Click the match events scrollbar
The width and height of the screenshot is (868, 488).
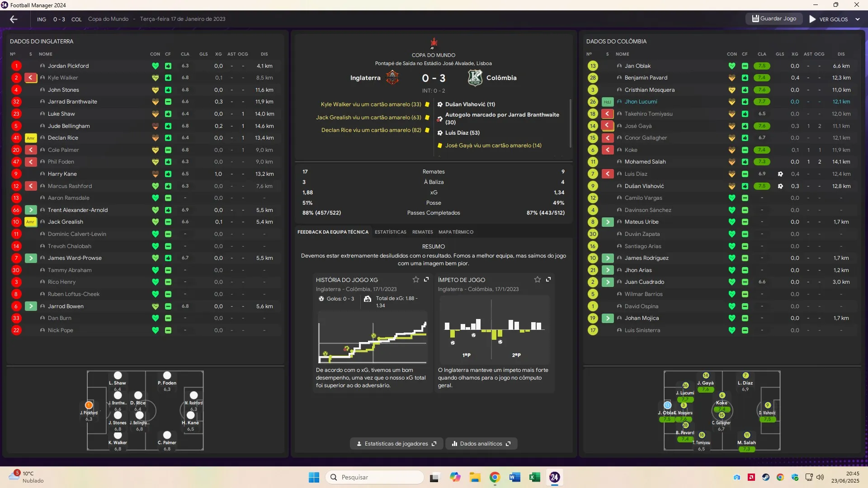coord(571,123)
